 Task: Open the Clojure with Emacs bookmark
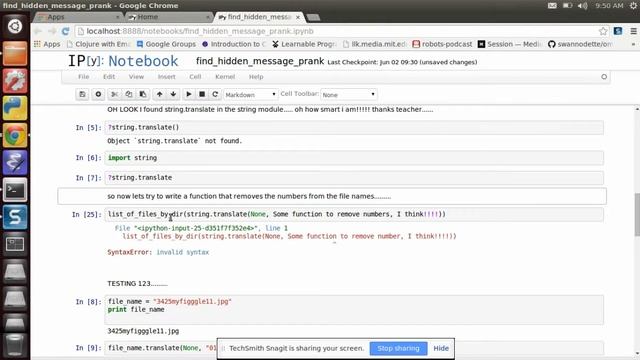pyautogui.click(x=98, y=44)
